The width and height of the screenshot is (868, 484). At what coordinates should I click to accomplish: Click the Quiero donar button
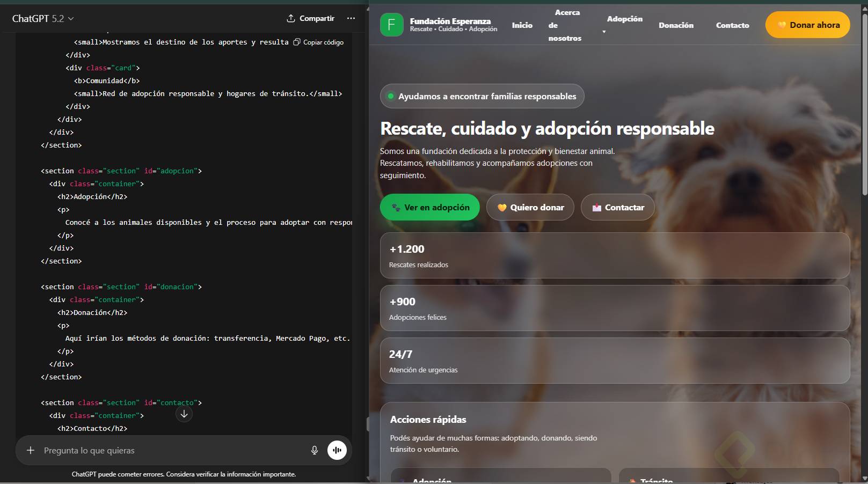click(x=530, y=207)
